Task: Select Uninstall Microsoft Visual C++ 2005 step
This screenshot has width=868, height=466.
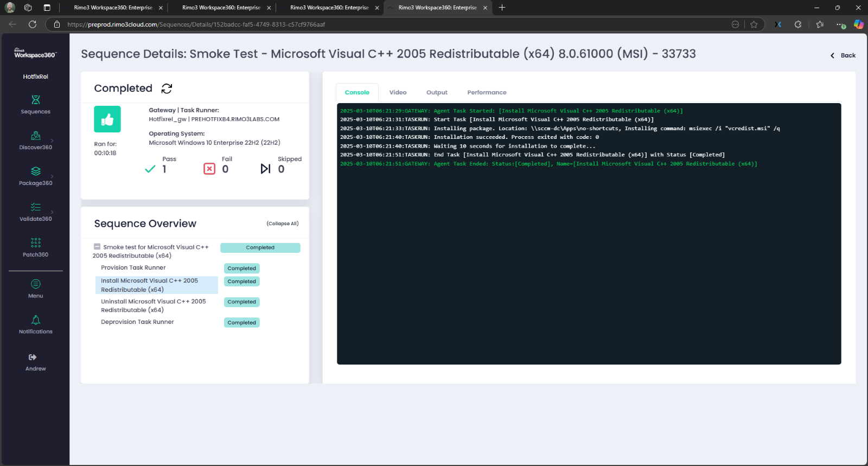Action: point(153,306)
